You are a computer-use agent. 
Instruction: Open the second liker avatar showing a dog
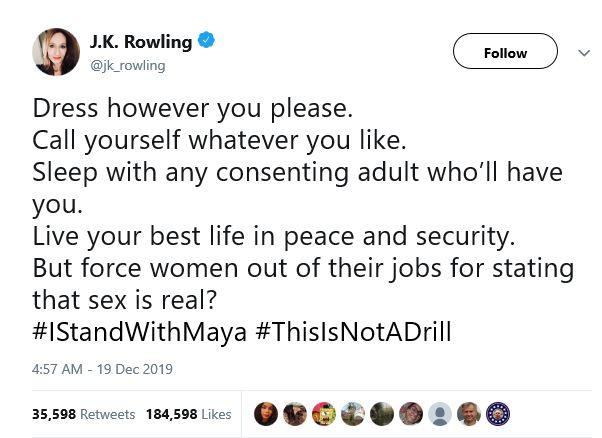click(x=295, y=414)
